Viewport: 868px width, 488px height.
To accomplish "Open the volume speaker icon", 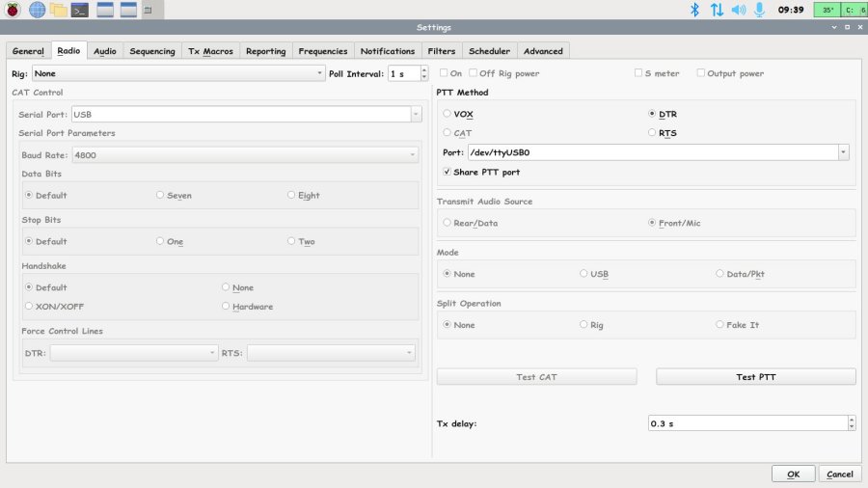I will click(739, 10).
